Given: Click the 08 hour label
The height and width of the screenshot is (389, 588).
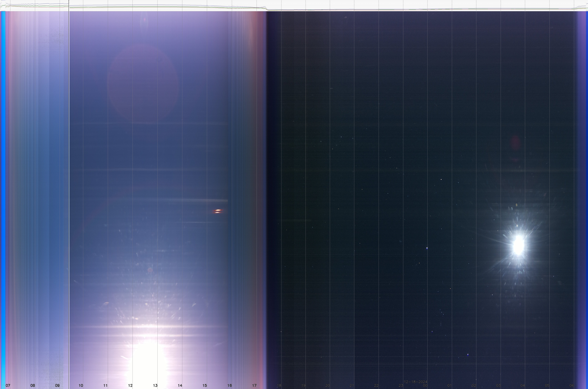Looking at the screenshot, I should click(x=33, y=385).
